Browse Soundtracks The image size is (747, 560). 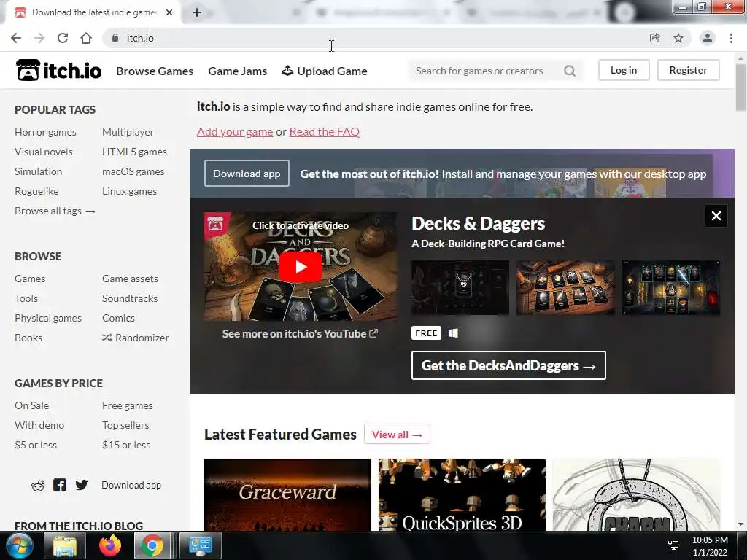tap(130, 298)
